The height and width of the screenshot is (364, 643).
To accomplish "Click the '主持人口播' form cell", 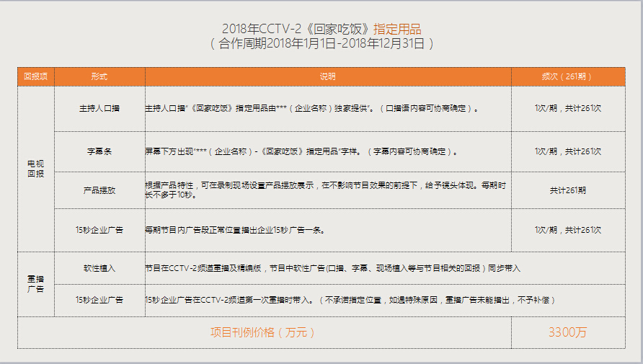I will (99, 109).
